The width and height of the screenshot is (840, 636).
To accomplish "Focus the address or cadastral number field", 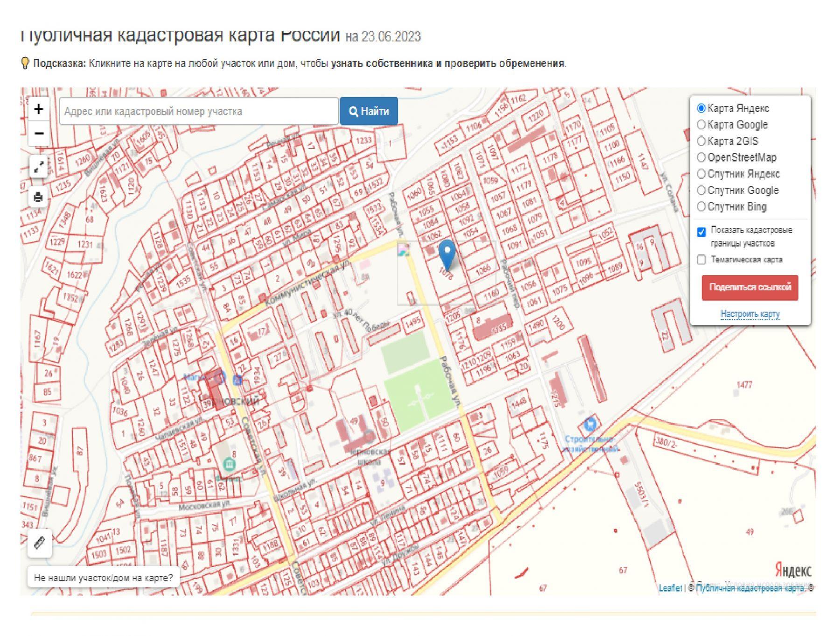I will click(198, 111).
